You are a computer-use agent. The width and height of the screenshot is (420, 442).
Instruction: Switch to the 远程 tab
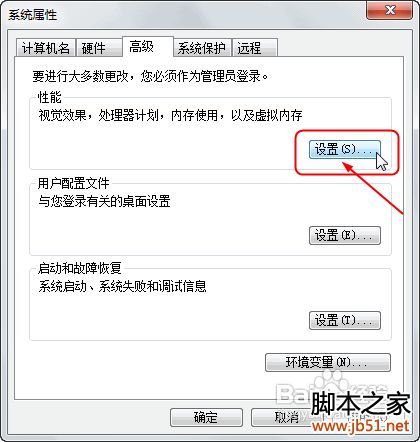[x=255, y=48]
